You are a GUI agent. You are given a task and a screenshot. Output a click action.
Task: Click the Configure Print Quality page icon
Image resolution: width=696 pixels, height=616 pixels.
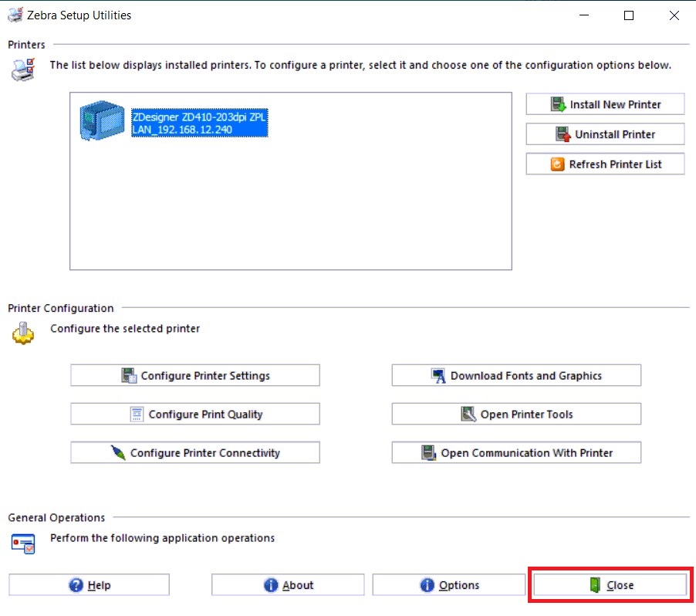[x=137, y=414]
